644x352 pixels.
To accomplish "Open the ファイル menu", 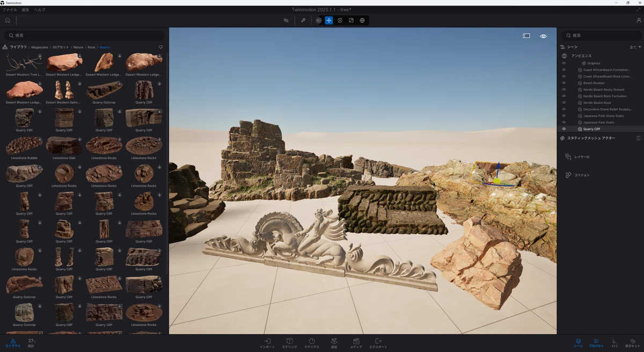I will (x=10, y=10).
